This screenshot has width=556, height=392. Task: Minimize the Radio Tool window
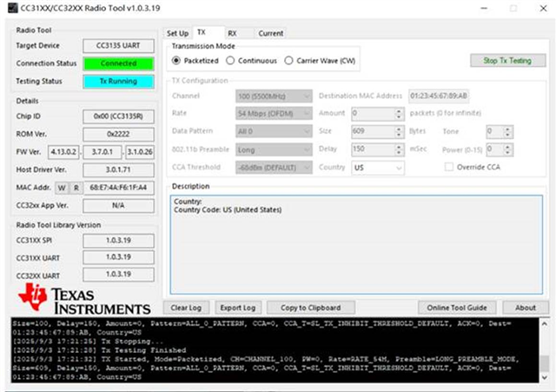pyautogui.click(x=485, y=8)
